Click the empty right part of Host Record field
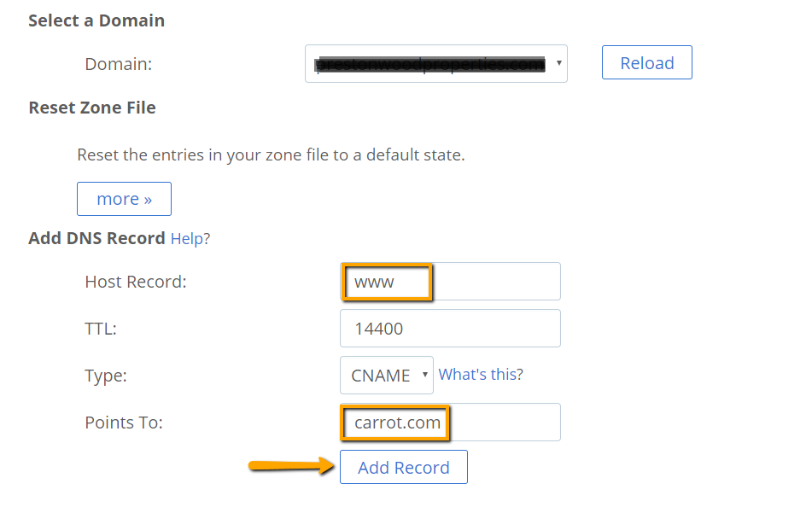This screenshot has height=513, width=812. [x=496, y=282]
